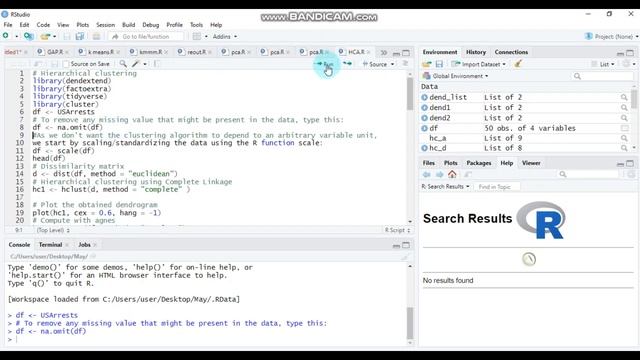View dend_list with its magnifier icon
Image resolution: width=640 pixels, height=360 pixels.
[x=624, y=97]
